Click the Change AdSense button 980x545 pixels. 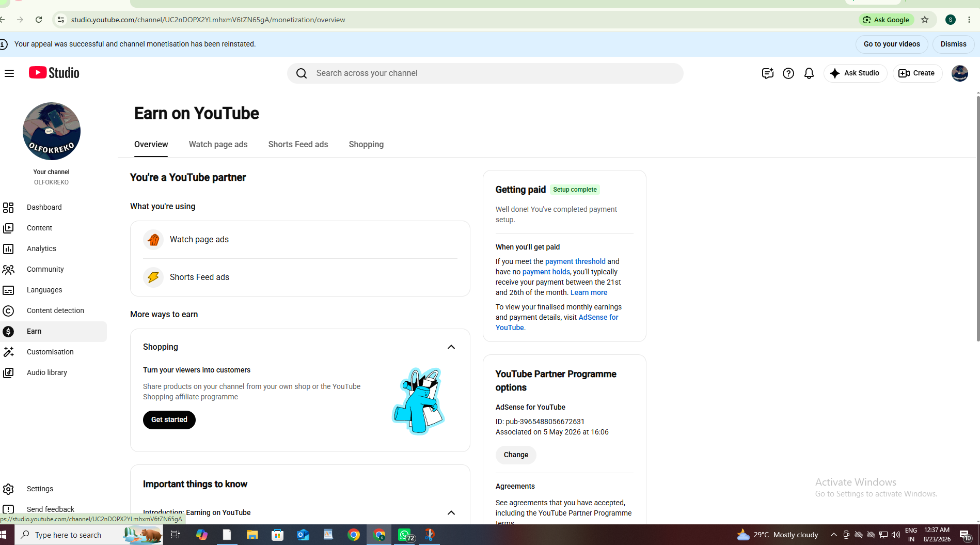[x=516, y=455]
